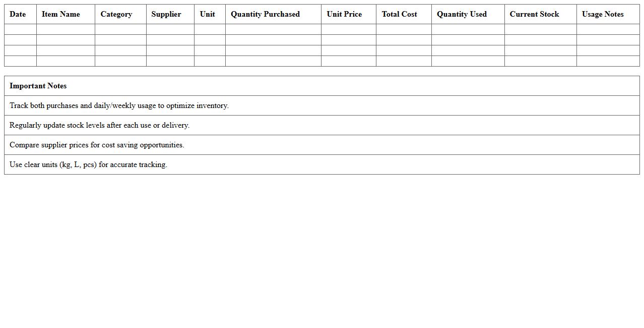Select the Supplier column header

[166, 14]
